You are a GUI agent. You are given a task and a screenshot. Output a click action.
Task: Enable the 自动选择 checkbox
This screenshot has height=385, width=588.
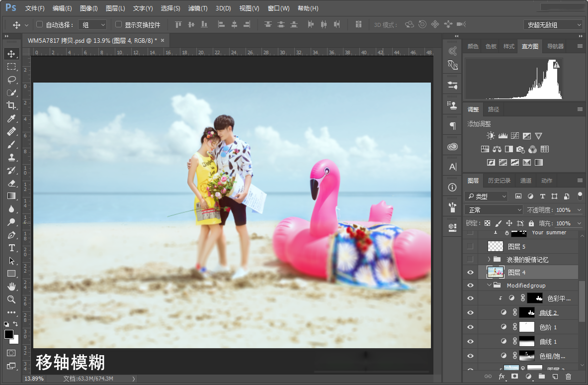click(x=39, y=24)
